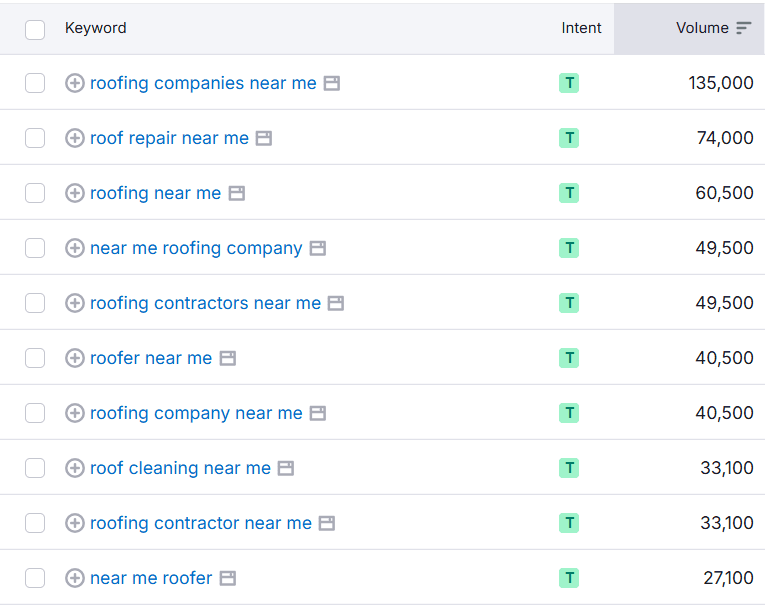Check the box for roofing near me
The height and width of the screenshot is (607, 765).
[x=35, y=193]
